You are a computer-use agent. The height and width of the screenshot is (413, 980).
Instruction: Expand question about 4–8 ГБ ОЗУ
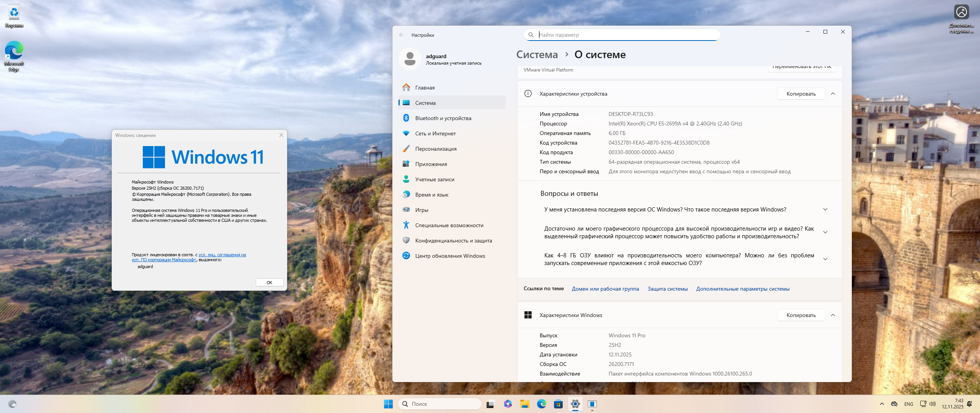pyautogui.click(x=825, y=259)
